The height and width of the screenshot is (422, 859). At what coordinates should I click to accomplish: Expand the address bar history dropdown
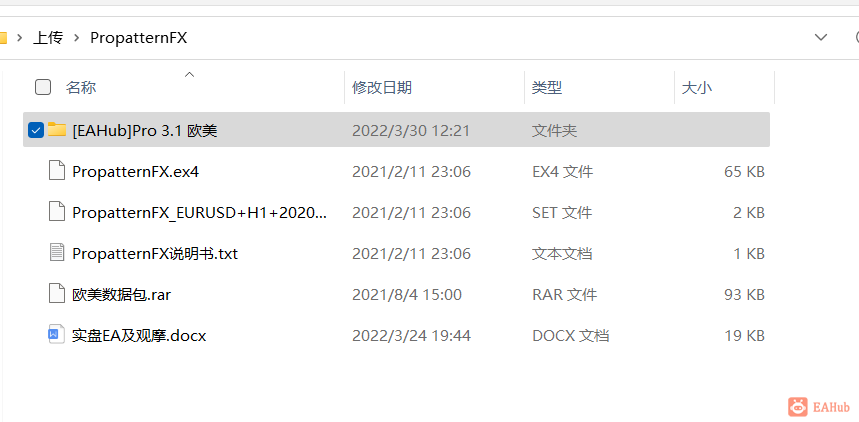coord(821,37)
